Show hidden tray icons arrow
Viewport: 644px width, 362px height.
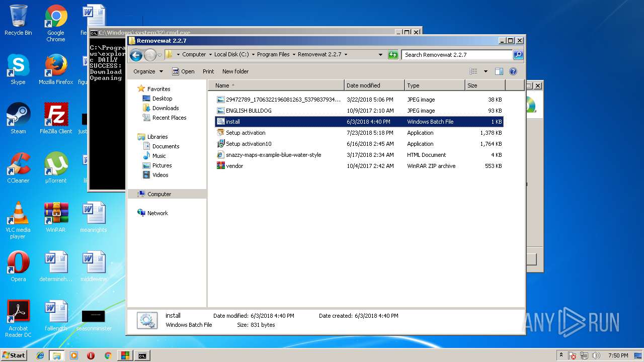(561, 355)
